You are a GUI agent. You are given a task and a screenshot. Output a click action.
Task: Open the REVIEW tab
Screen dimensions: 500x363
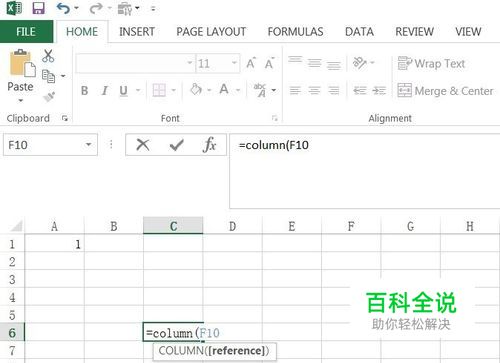(x=414, y=32)
